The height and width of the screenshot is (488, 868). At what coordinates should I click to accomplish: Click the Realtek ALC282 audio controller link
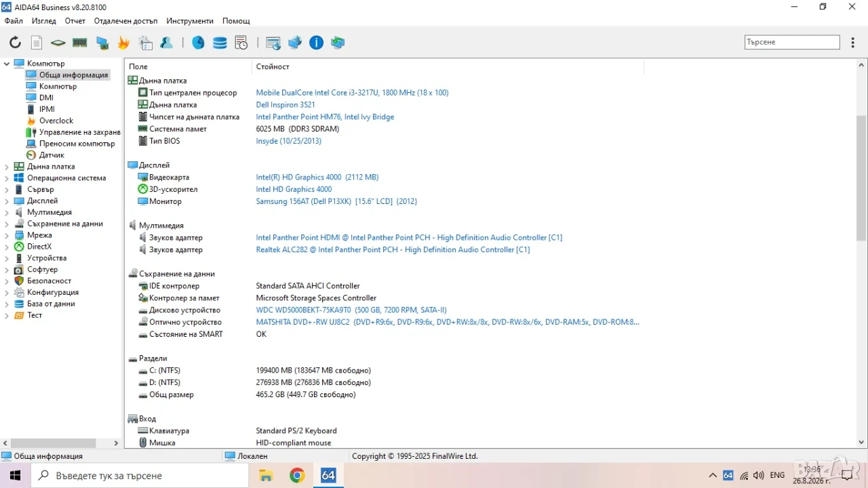click(x=393, y=249)
